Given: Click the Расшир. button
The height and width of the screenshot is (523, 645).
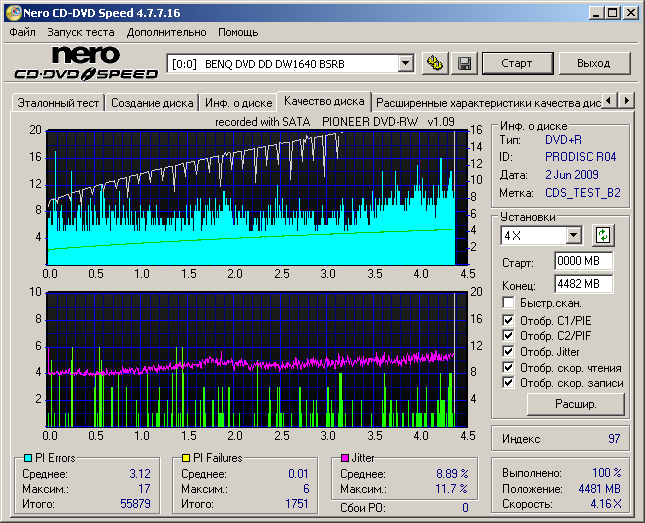Looking at the screenshot, I should (x=575, y=404).
